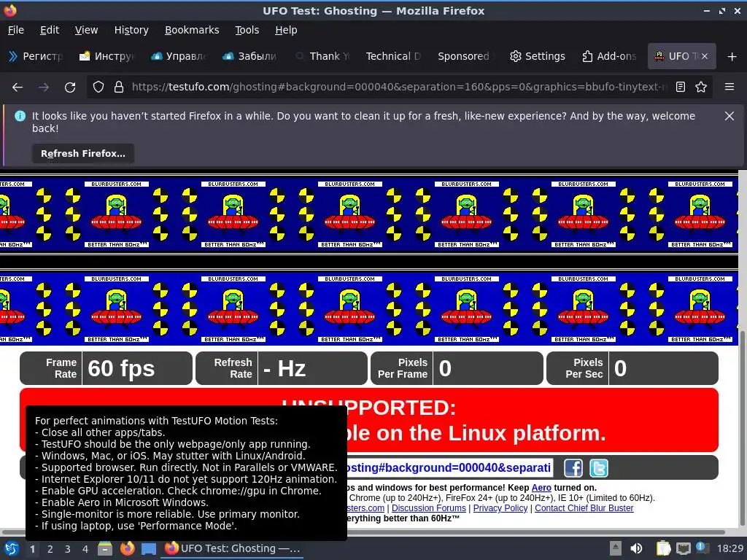This screenshot has height=560, width=747.
Task: Open removable media tray eject icon
Action: pos(615,548)
